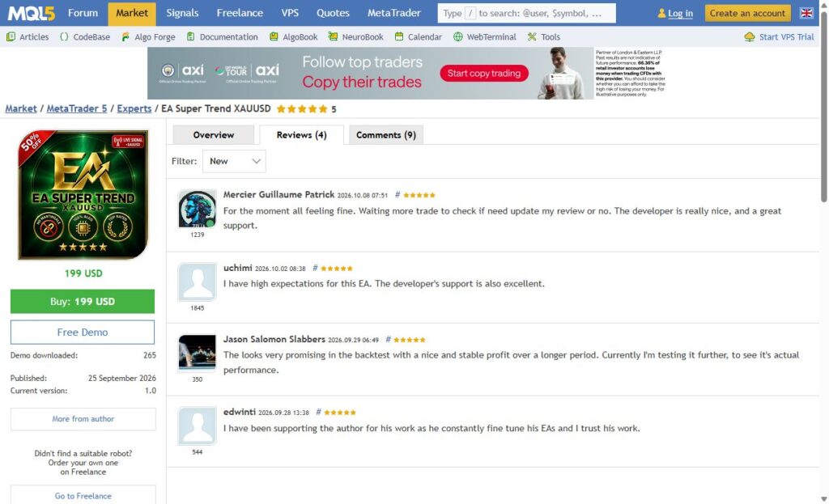Select the Reviews (4) tab

(301, 135)
